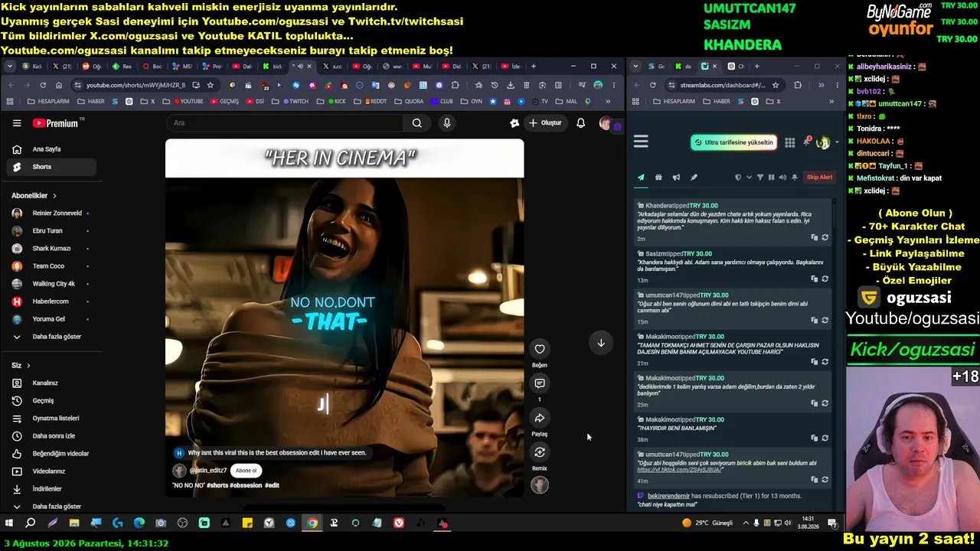Remix this short
This screenshot has height=551, width=980.
click(x=540, y=452)
